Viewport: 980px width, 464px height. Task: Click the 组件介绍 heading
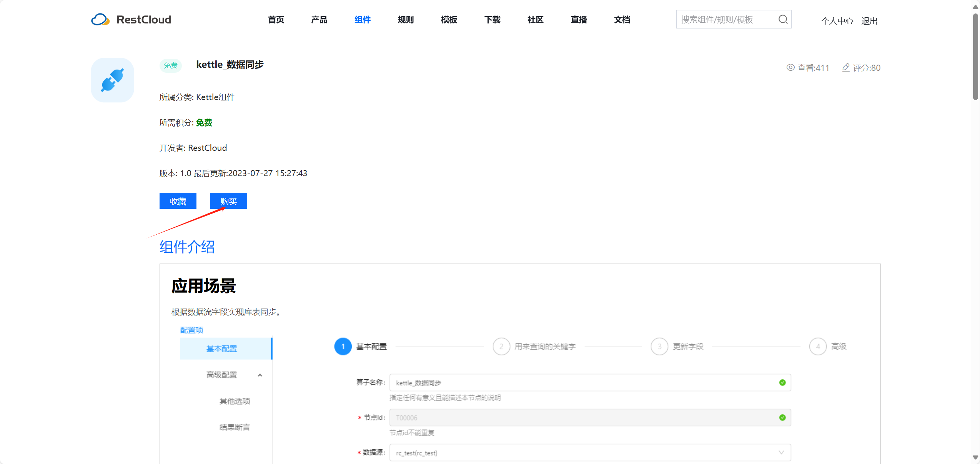(x=187, y=247)
